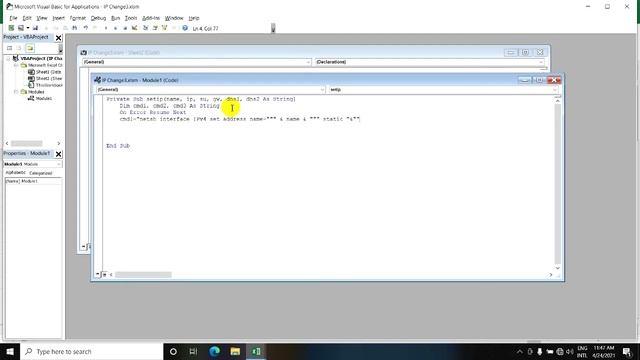
Task: Click the View Microsoft Excel toolbar icon
Action: (11, 28)
